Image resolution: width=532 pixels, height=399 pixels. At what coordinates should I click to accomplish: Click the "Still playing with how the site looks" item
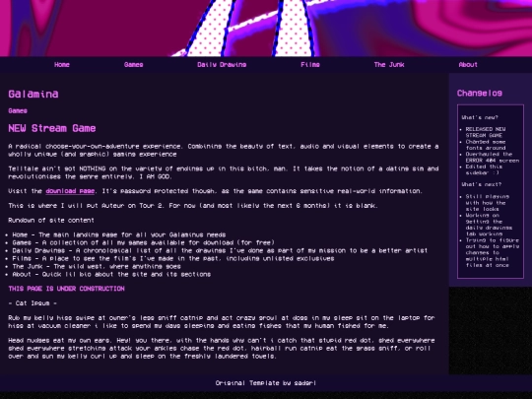[488, 203]
